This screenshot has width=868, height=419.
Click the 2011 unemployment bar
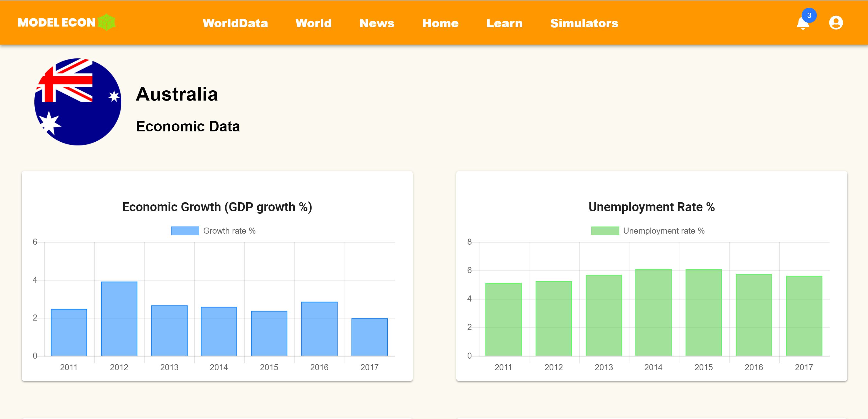tap(503, 320)
